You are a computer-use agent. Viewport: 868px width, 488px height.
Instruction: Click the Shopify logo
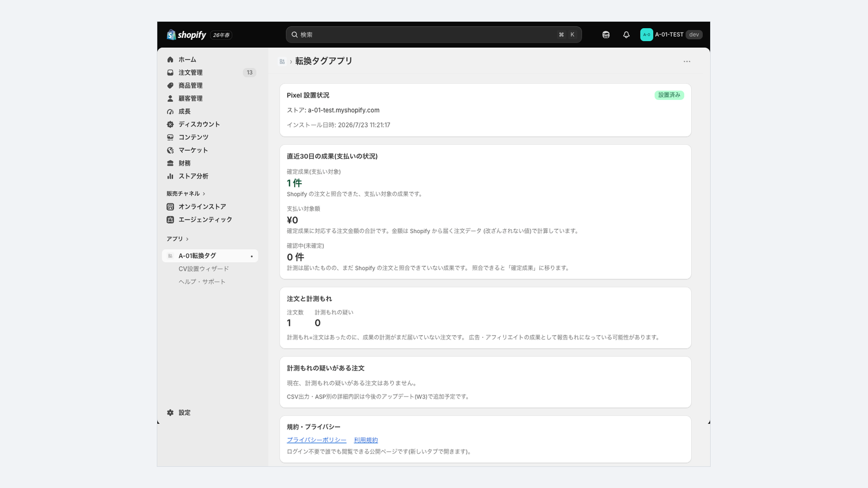coord(186,35)
